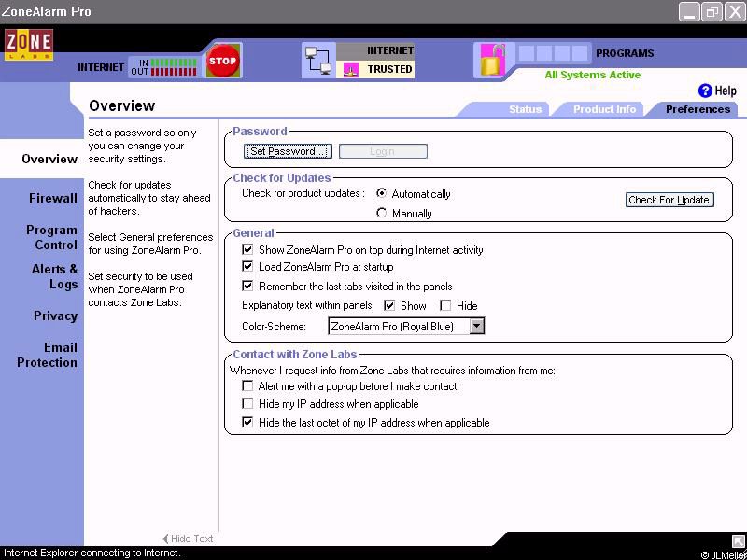Check the Hide explanatory text checkbox

point(445,305)
